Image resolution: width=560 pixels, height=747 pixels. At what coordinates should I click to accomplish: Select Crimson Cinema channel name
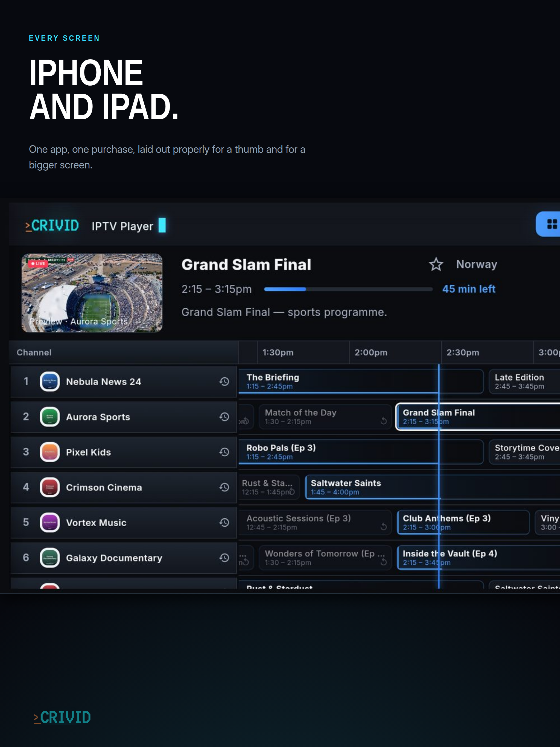pyautogui.click(x=104, y=487)
